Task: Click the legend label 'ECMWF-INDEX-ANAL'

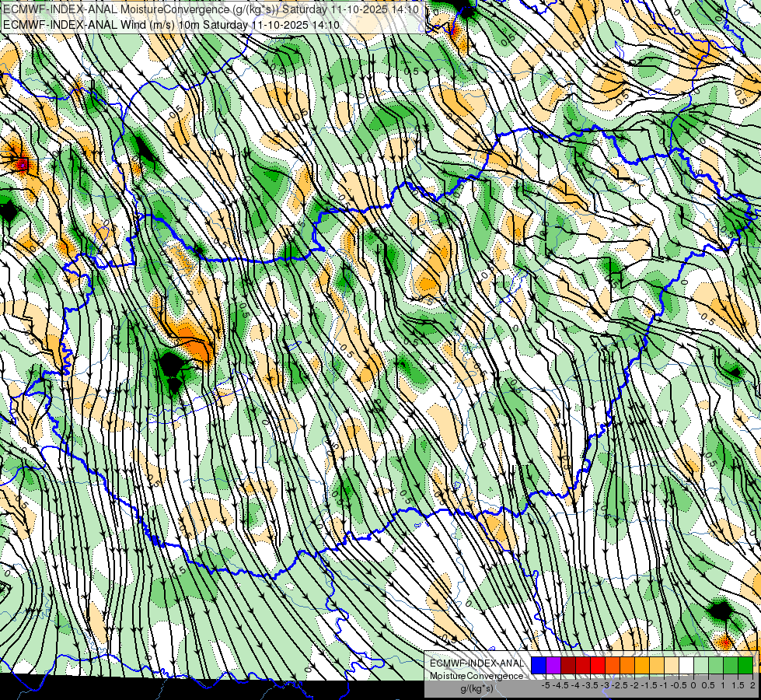Action: point(477,663)
